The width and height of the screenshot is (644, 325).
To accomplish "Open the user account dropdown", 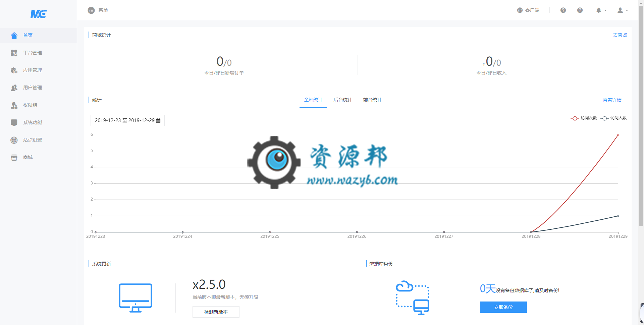I will click(x=623, y=10).
